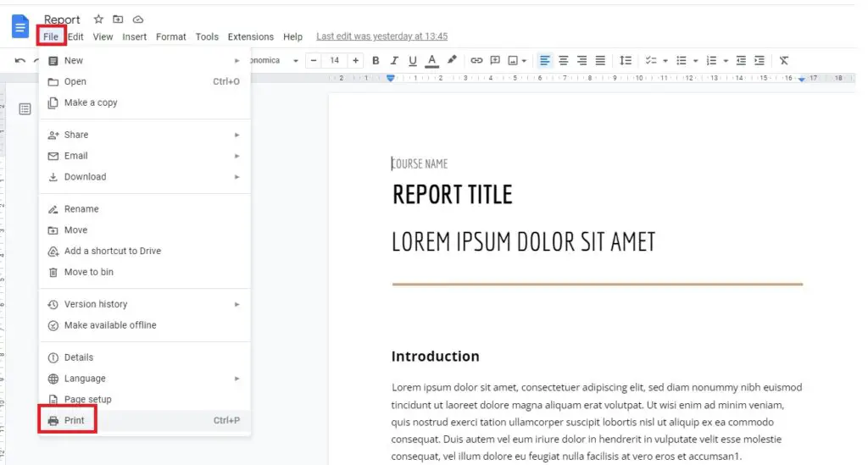This screenshot has height=465, width=868.
Task: Select right align
Action: point(581,60)
